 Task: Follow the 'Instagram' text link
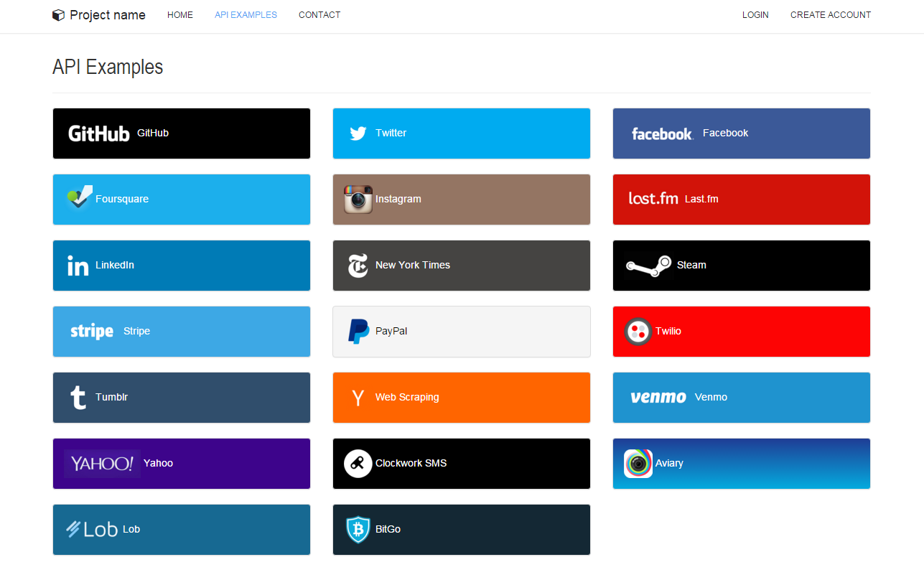coord(398,199)
